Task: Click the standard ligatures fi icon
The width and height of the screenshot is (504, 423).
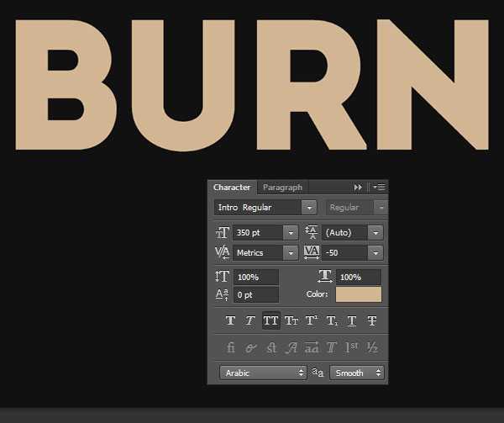Action: coord(230,347)
